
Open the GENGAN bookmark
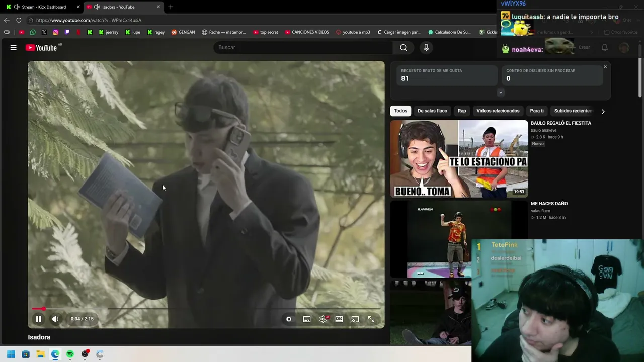(x=183, y=32)
